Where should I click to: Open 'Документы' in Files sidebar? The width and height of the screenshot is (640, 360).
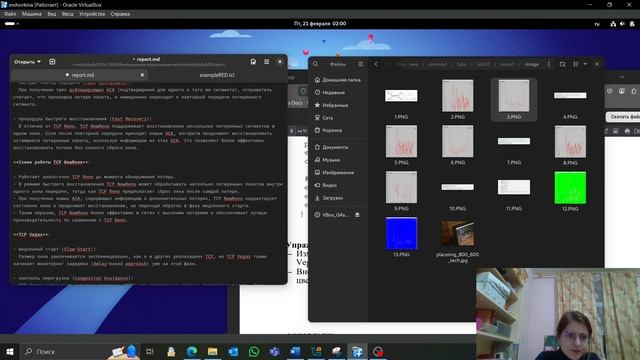pos(337,147)
